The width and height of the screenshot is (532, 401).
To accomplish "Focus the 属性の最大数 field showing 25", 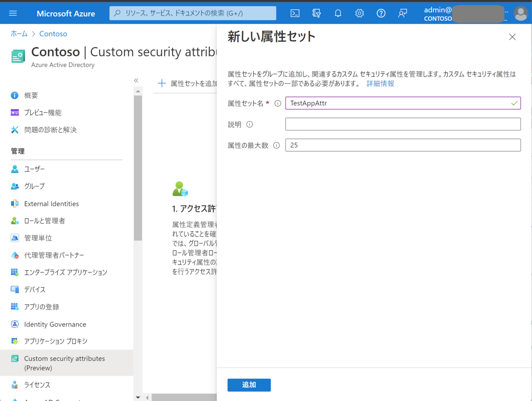I will click(403, 145).
